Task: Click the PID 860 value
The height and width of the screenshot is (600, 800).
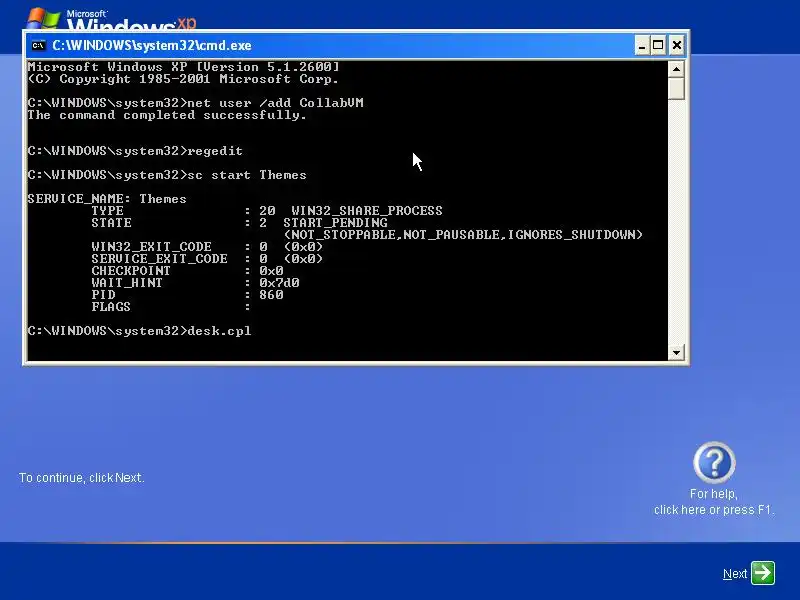Action: tap(271, 295)
